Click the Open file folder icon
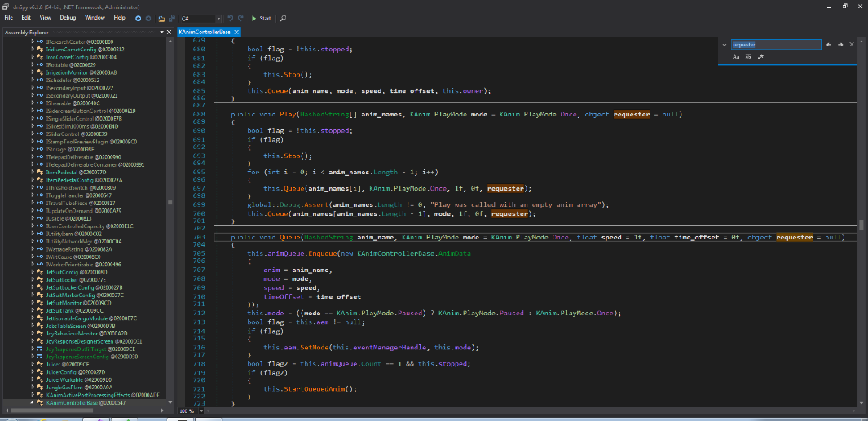The height and width of the screenshot is (421, 868). coord(161,18)
